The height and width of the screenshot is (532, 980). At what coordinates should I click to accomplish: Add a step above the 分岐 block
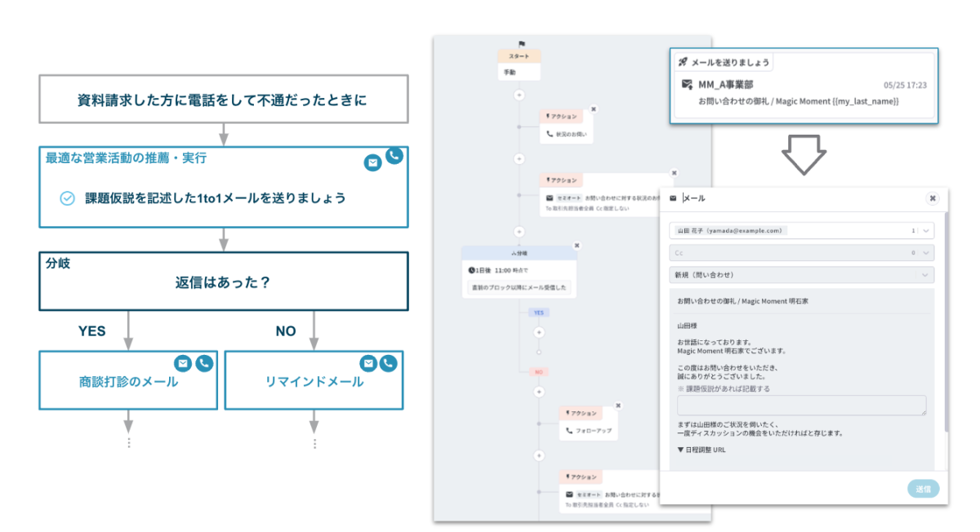pos(519,231)
